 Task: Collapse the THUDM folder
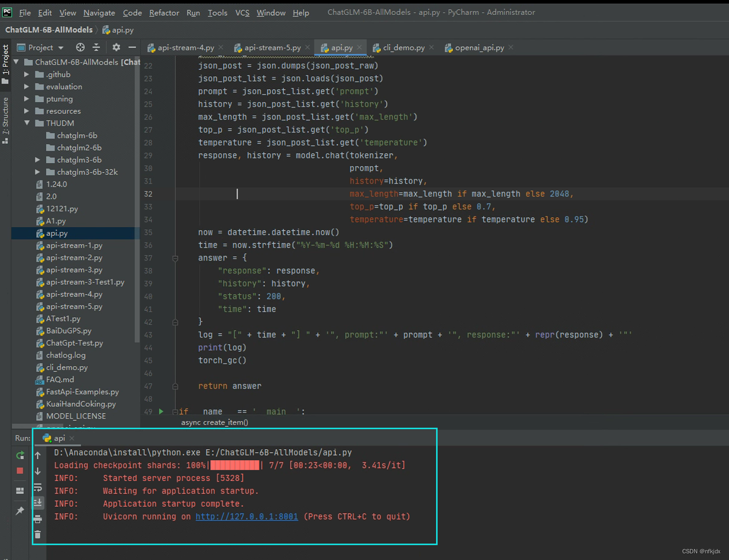(27, 123)
